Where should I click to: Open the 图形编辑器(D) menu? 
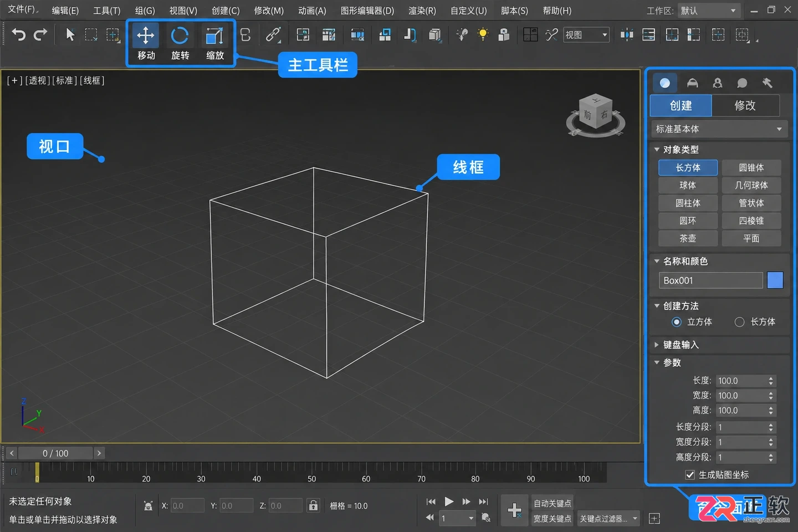[x=367, y=11]
